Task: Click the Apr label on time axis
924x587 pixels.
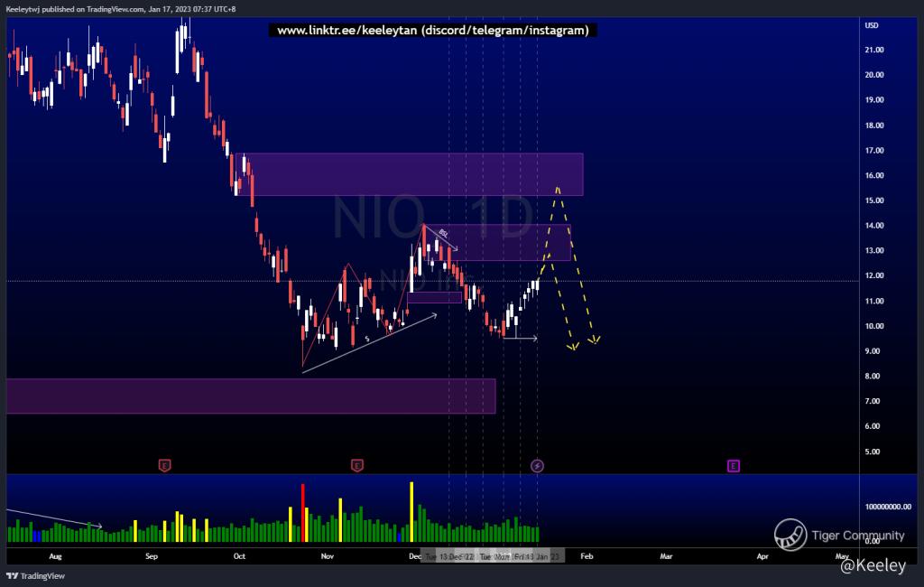Action: coord(762,556)
